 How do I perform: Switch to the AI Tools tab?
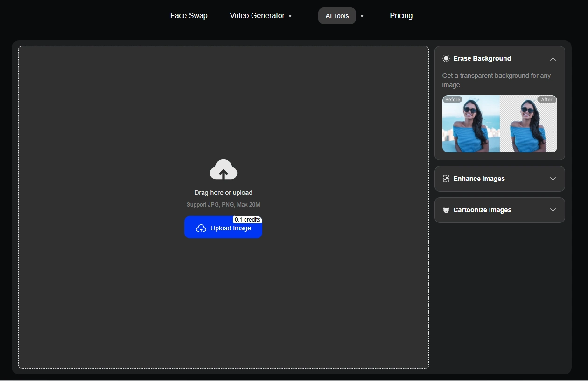(337, 15)
